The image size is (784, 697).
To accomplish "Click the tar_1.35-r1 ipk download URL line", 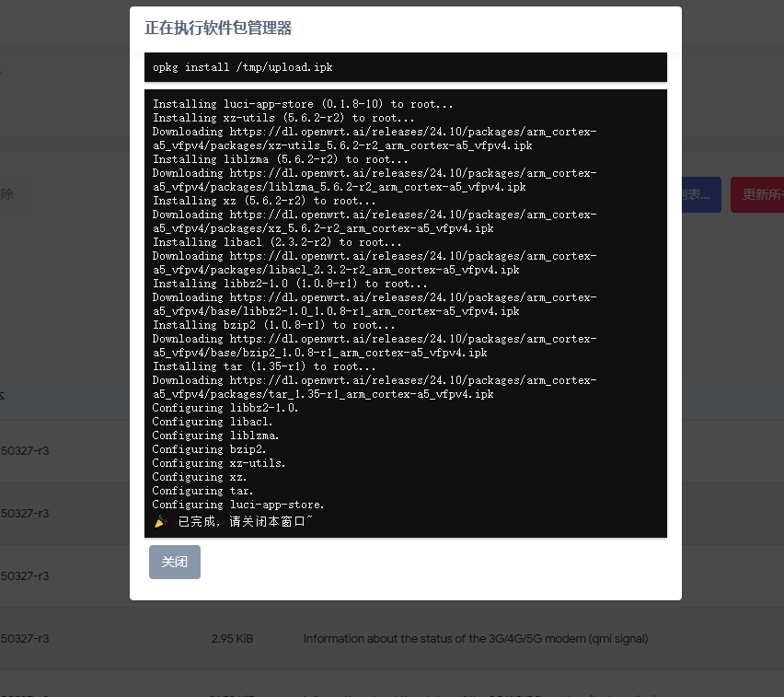I will click(x=375, y=388).
